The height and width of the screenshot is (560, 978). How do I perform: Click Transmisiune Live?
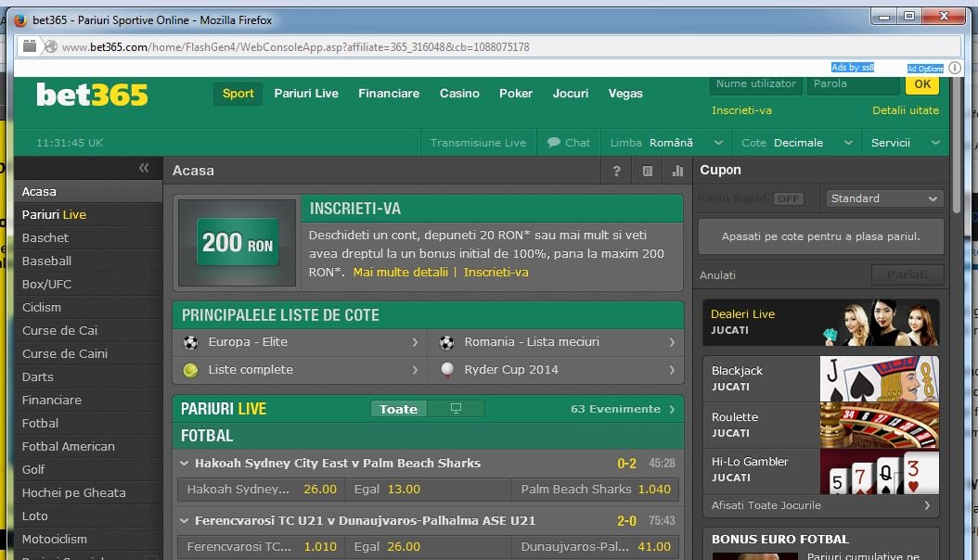point(478,143)
